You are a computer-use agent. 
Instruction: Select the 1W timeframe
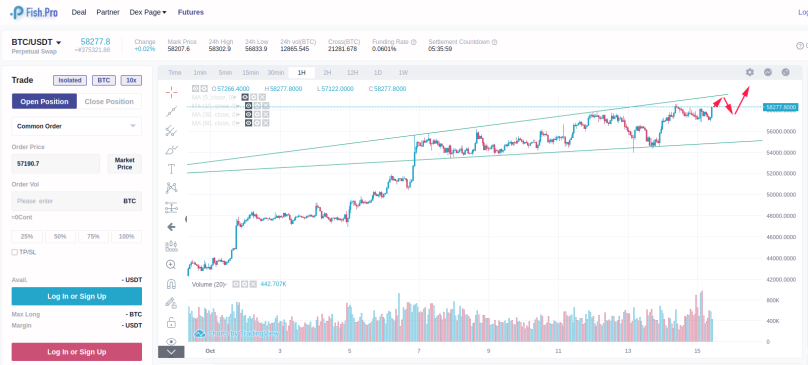[403, 73]
